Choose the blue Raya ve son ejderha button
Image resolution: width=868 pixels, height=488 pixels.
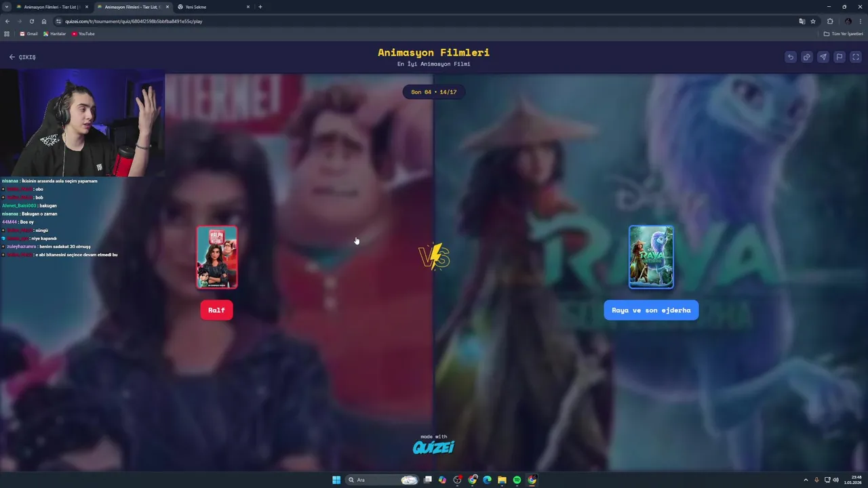(651, 310)
